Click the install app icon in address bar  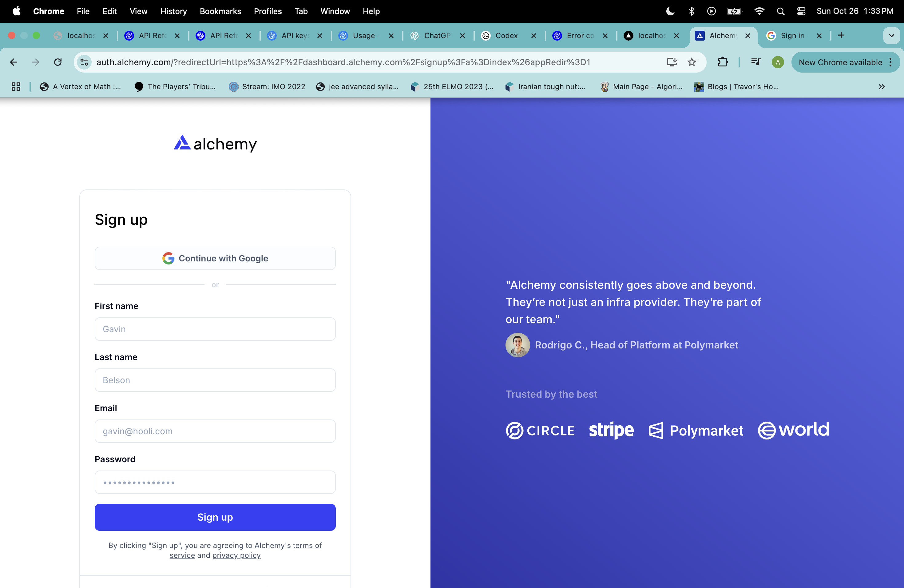point(672,62)
